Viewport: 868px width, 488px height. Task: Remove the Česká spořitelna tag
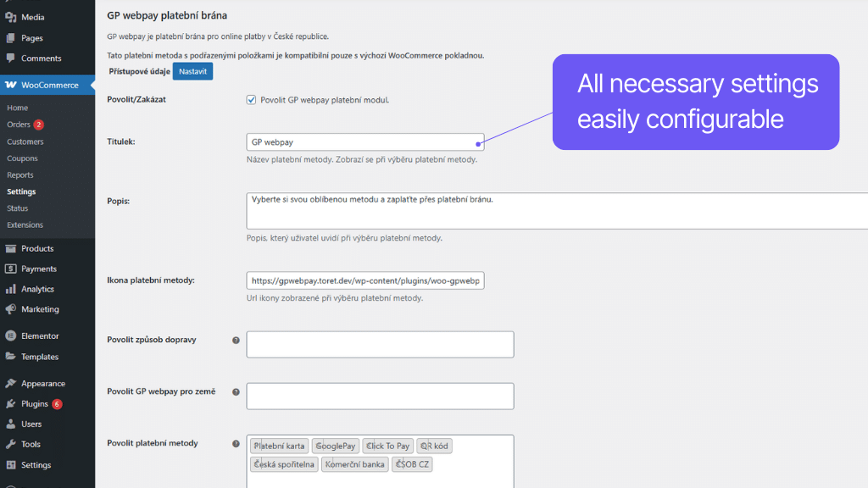tap(257, 464)
